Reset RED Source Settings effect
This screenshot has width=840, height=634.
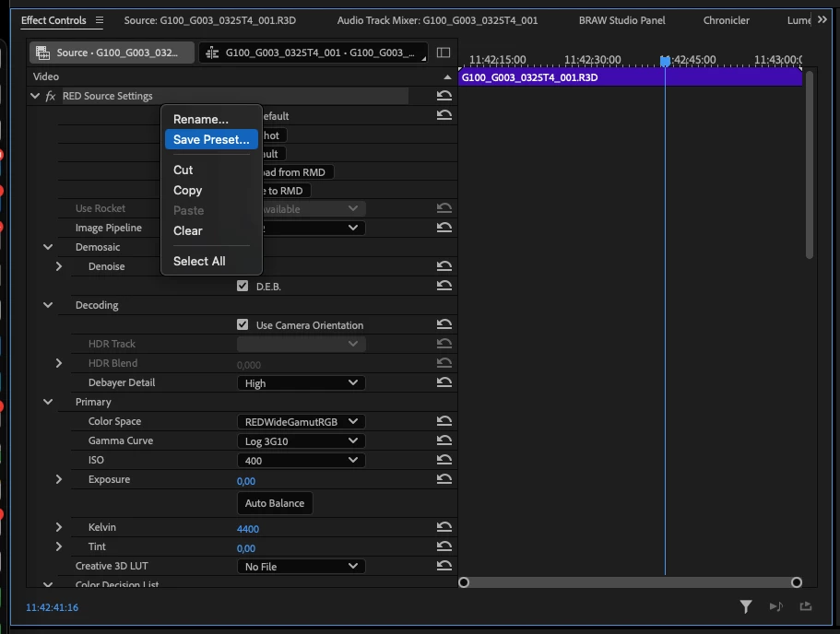[444, 96]
